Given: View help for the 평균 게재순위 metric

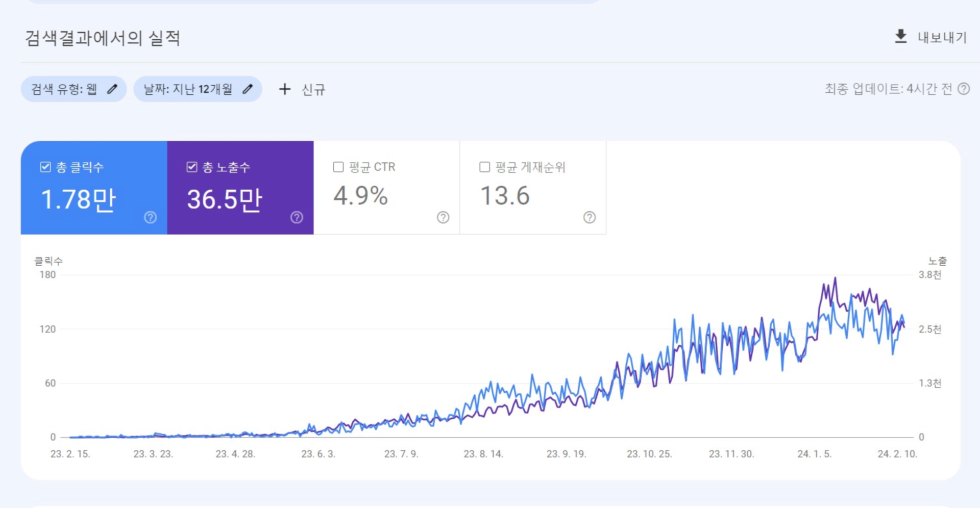Looking at the screenshot, I should [x=590, y=218].
